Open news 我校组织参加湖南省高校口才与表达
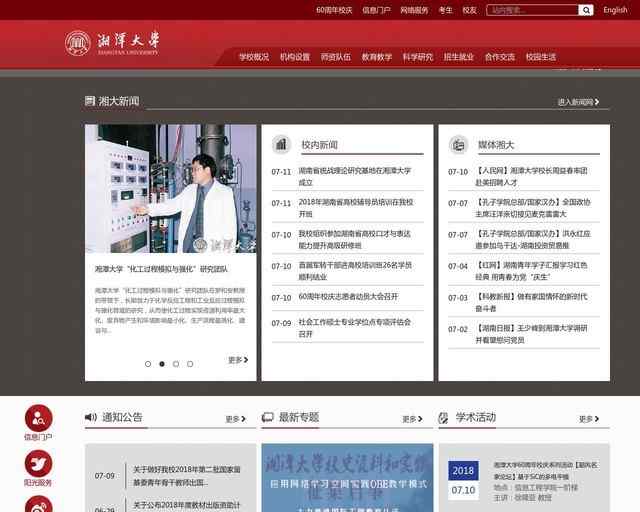Viewport: 640px width, 512px height. pyautogui.click(x=354, y=240)
